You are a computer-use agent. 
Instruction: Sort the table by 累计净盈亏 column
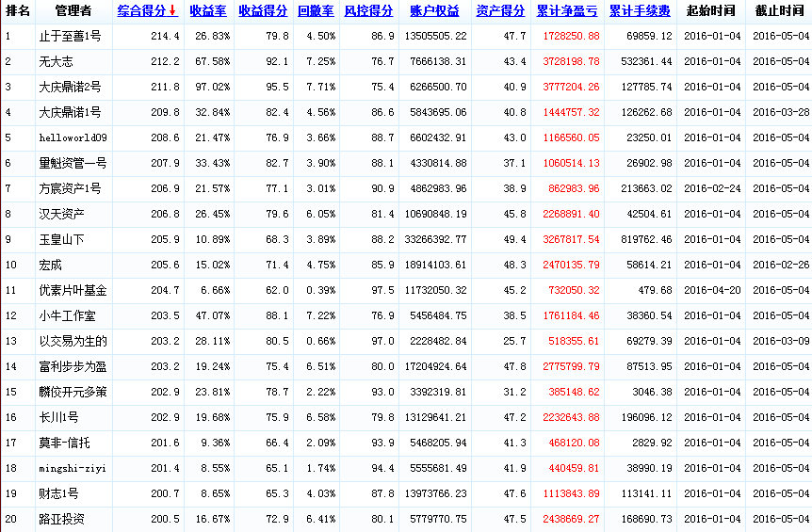coord(567,11)
